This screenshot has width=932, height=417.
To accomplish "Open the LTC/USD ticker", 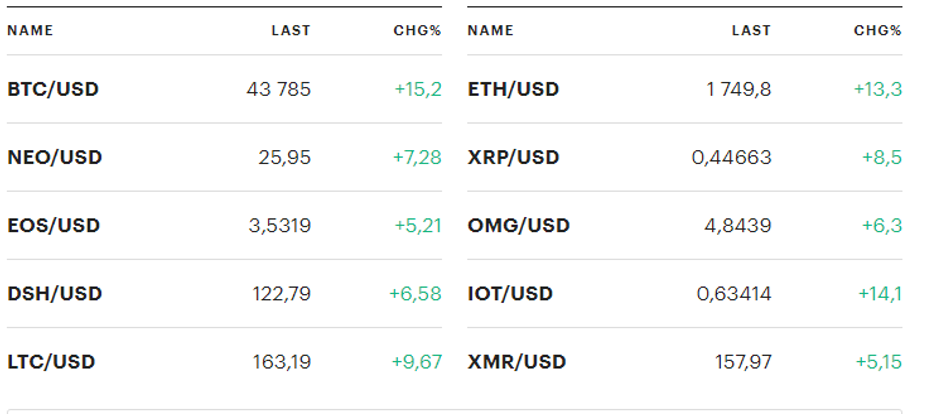I will tap(52, 361).
